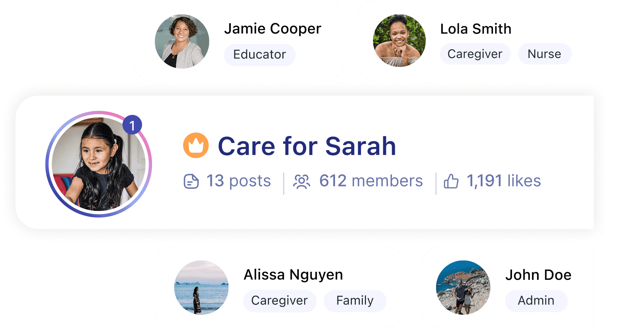The width and height of the screenshot is (644, 328).
Task: Open the Care for Sarah title
Action: coord(307,146)
